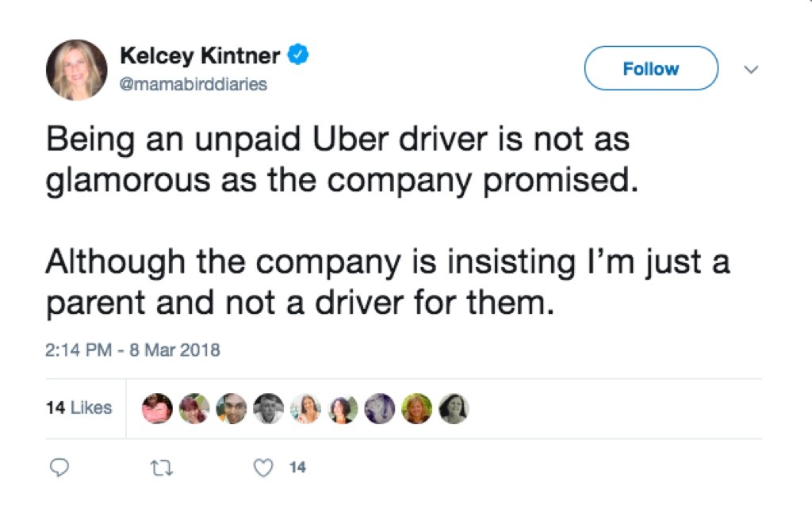Open the tweet timestamp 2:14 PM - 8 Mar 2018

tap(133, 350)
